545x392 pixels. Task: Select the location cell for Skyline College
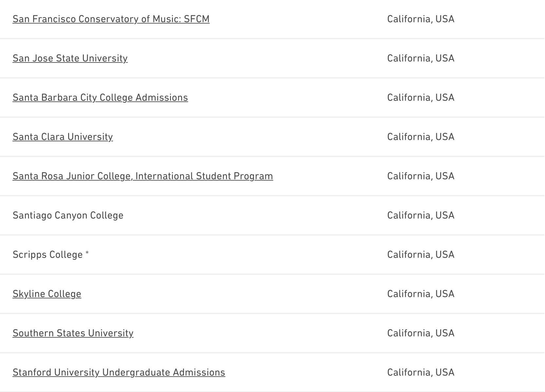tap(421, 294)
